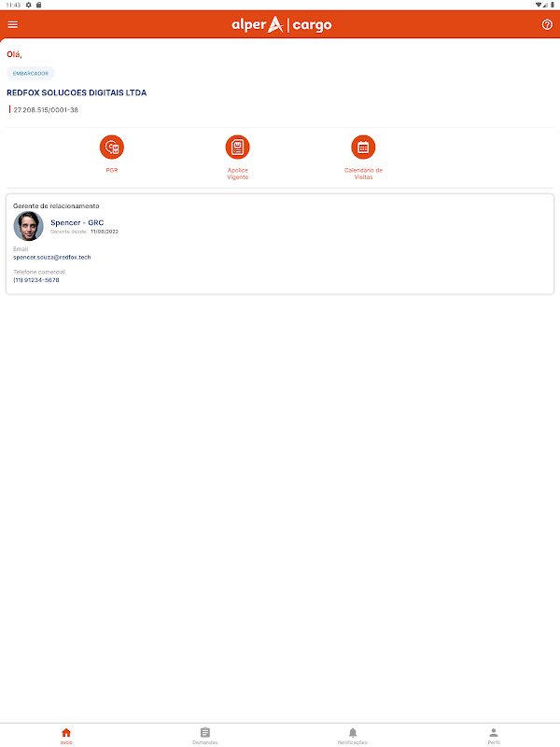Screen dimensions: 560x747
Task: Open the PGR icon
Action: click(112, 148)
